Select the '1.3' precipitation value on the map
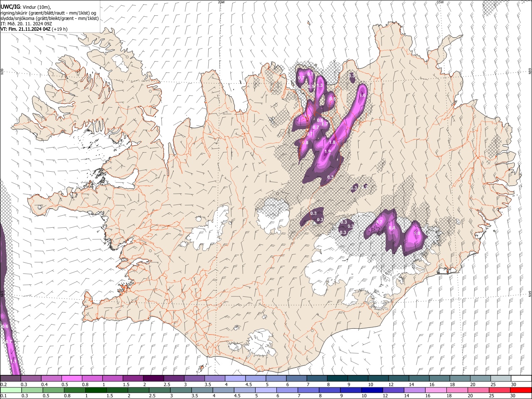 [320, 85]
